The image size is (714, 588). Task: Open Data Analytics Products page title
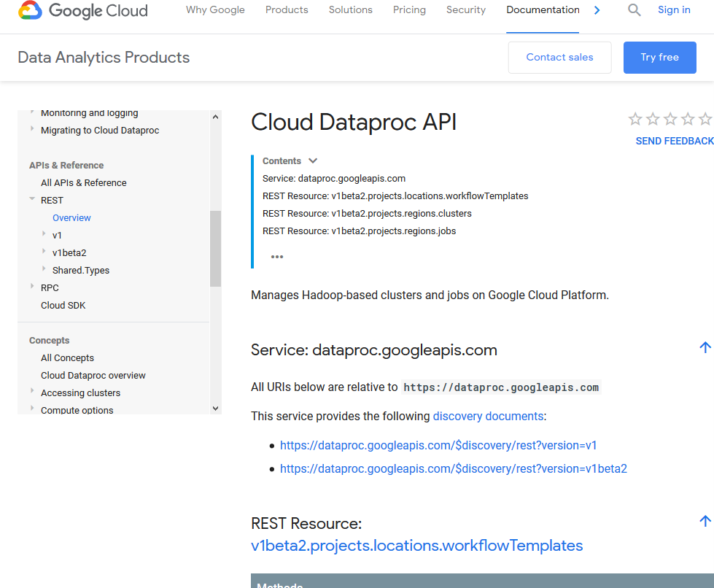(104, 58)
